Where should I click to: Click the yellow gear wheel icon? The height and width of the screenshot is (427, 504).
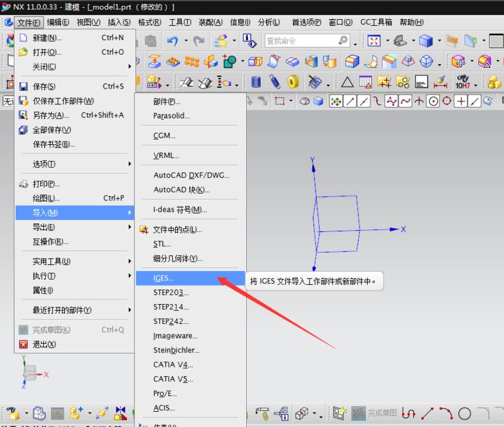pyautogui.click(x=293, y=81)
